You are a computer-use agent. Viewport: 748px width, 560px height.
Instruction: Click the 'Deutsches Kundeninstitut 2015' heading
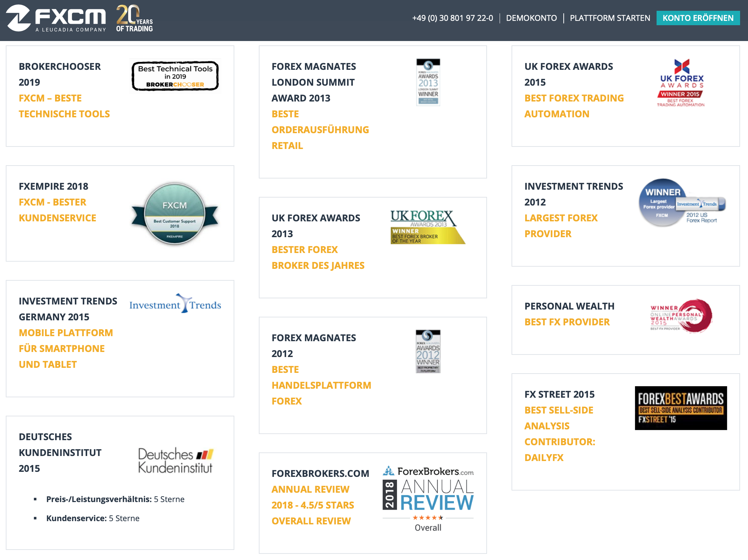click(60, 453)
